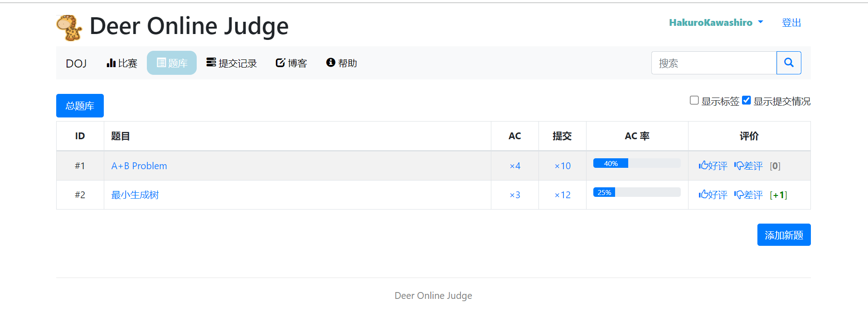Viewport: 868px width, 327px height.
Task: Click the [+1] rating value
Action: tap(778, 195)
